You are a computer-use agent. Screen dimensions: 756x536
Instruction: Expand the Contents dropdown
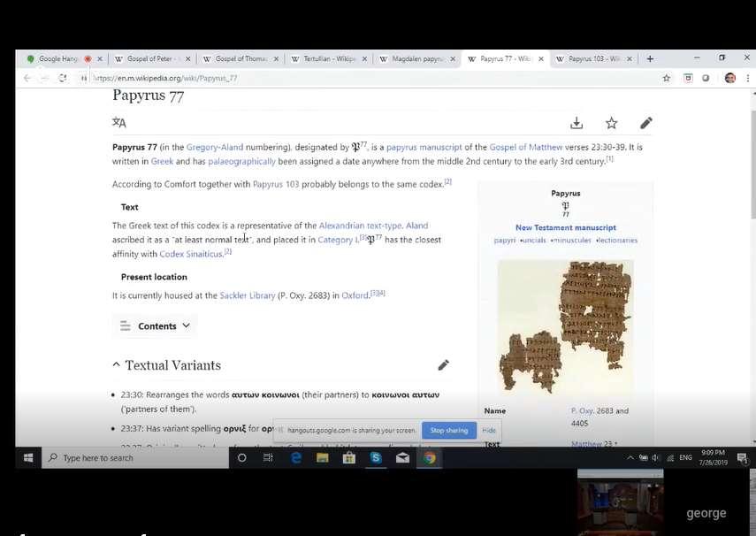(154, 326)
